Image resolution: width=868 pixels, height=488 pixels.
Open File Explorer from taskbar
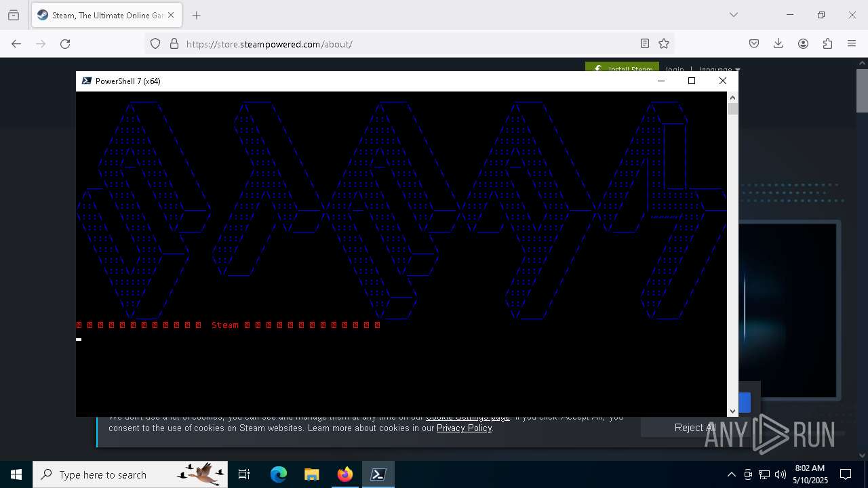point(311,474)
